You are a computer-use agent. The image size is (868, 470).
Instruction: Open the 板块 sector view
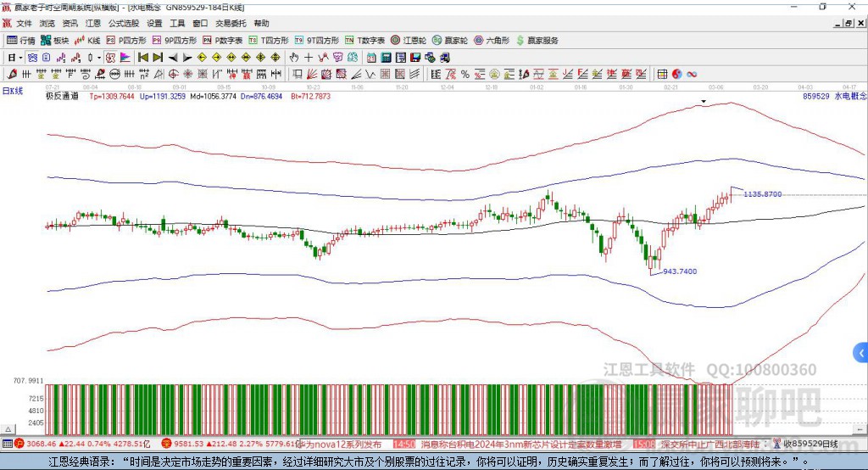[x=55, y=41]
